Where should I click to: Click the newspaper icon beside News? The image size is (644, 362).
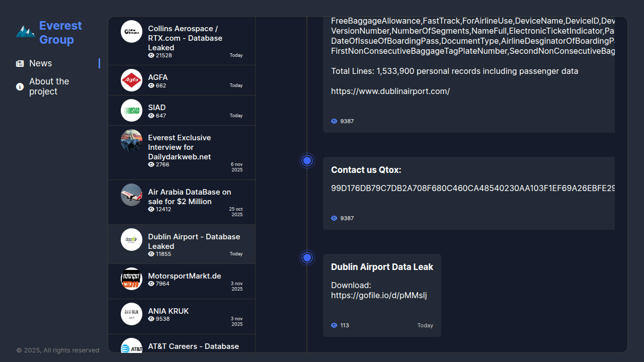(x=20, y=63)
